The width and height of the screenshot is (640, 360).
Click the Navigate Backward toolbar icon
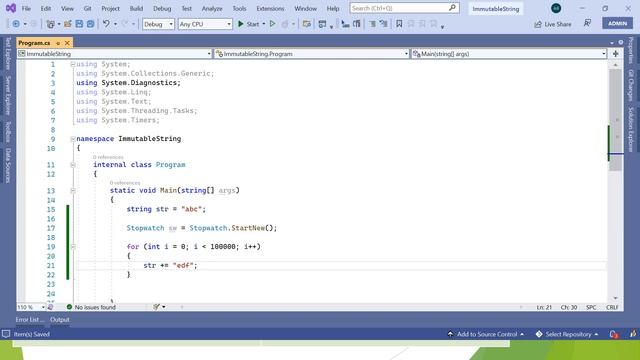click(16, 24)
